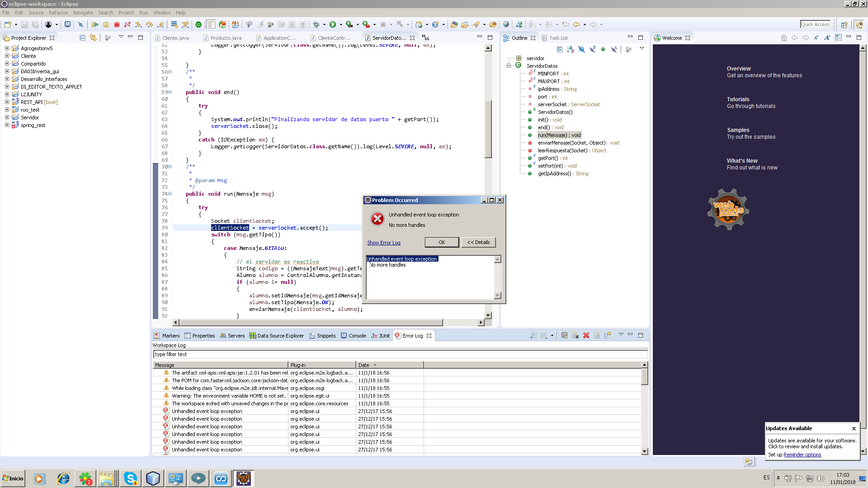Switch to the Cliente.java editor tab
The image size is (868, 488).
tap(172, 38)
